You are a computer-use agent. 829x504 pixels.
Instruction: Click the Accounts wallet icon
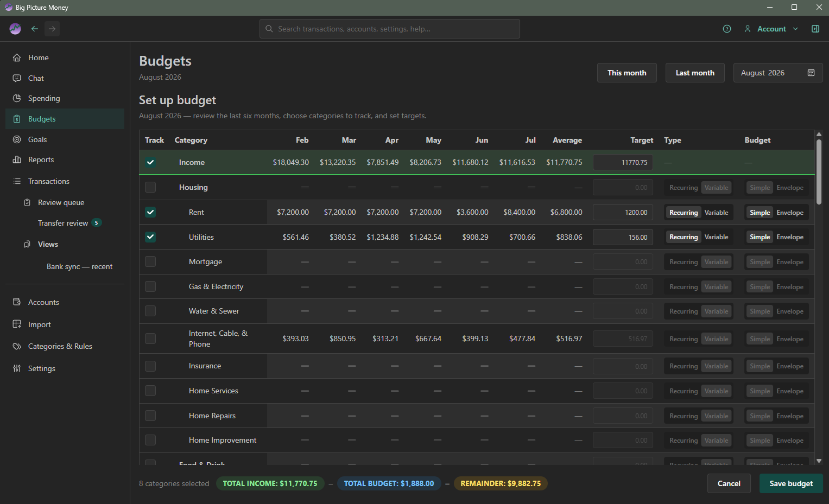click(17, 302)
